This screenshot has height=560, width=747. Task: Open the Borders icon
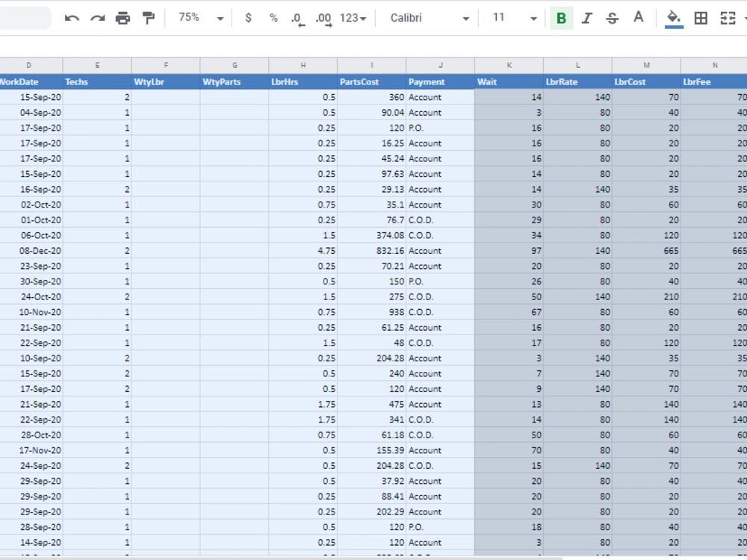701,18
